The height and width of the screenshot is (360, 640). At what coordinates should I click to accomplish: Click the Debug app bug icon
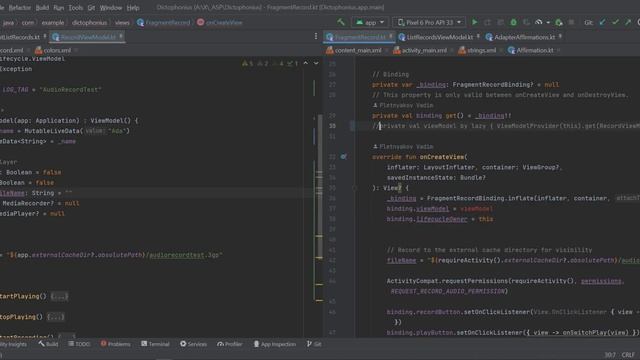coord(513,22)
